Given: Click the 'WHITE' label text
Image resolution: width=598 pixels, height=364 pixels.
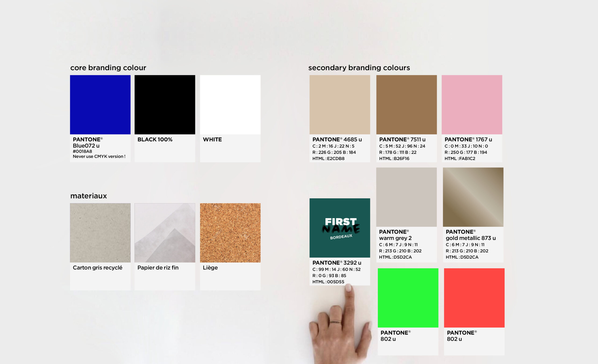Looking at the screenshot, I should (212, 139).
